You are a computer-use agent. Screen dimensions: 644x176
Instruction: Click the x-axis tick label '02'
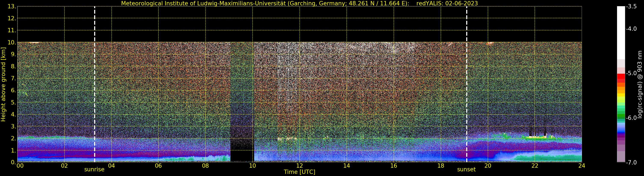64,166
